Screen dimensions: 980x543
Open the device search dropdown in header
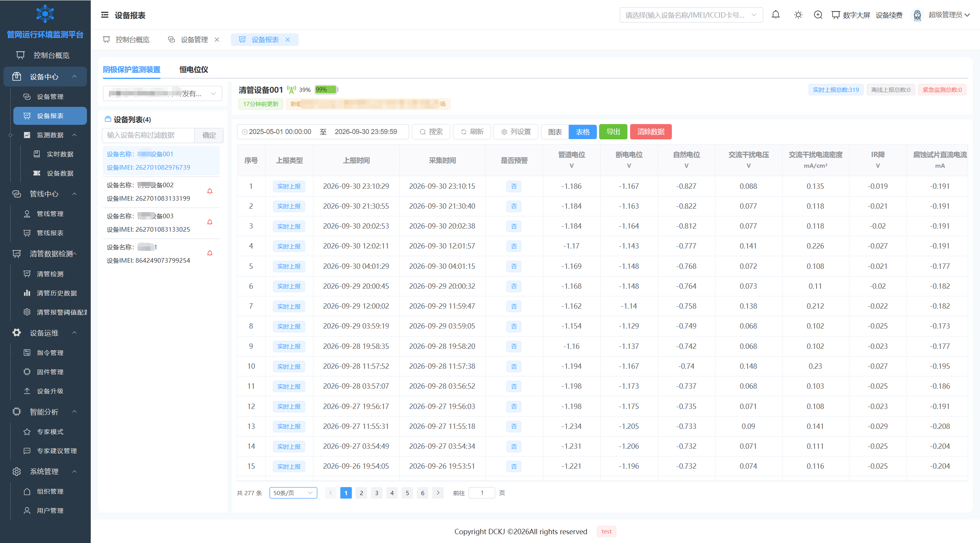(x=691, y=15)
